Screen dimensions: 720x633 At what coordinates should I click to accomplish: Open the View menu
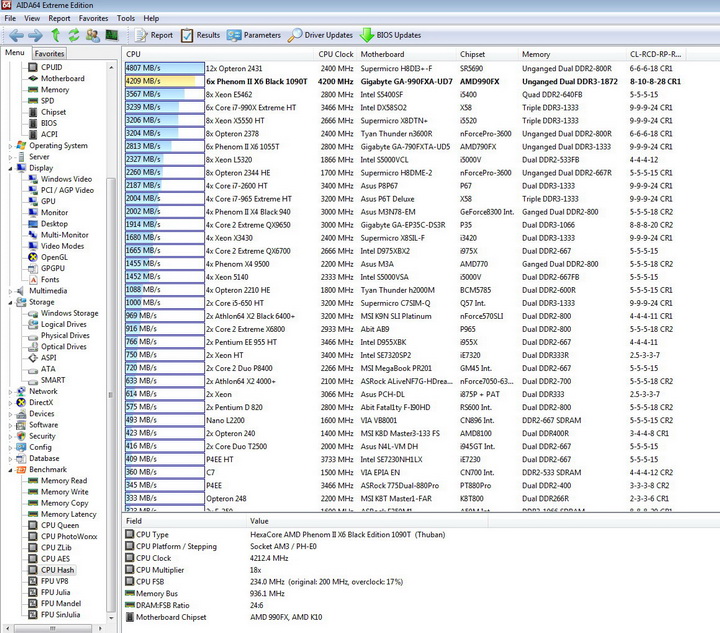[32, 18]
